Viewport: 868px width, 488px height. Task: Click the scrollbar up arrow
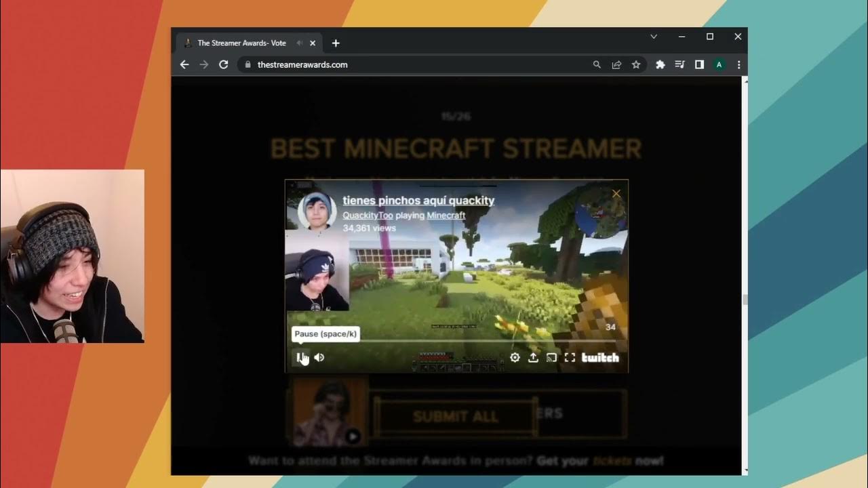(745, 81)
